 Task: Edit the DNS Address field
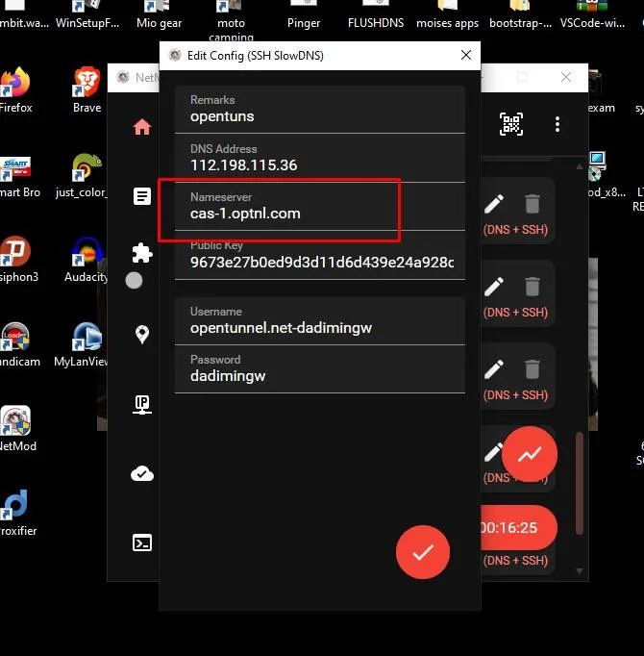(320, 158)
